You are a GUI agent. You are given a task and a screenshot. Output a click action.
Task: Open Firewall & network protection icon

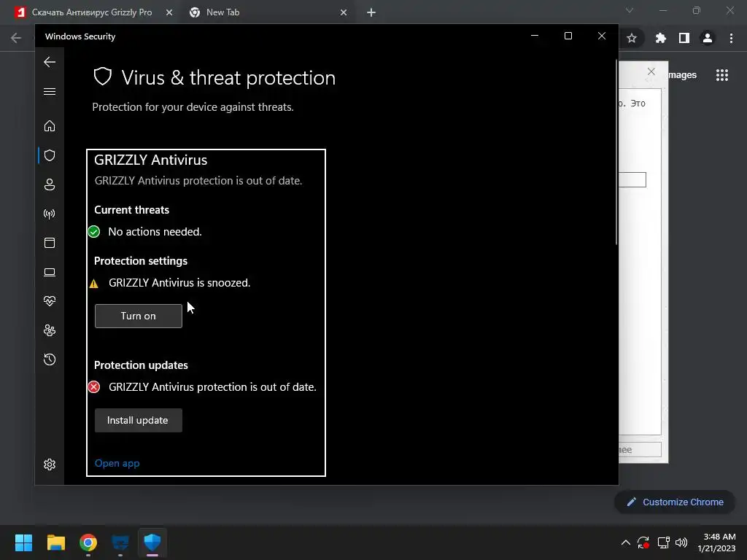50,214
